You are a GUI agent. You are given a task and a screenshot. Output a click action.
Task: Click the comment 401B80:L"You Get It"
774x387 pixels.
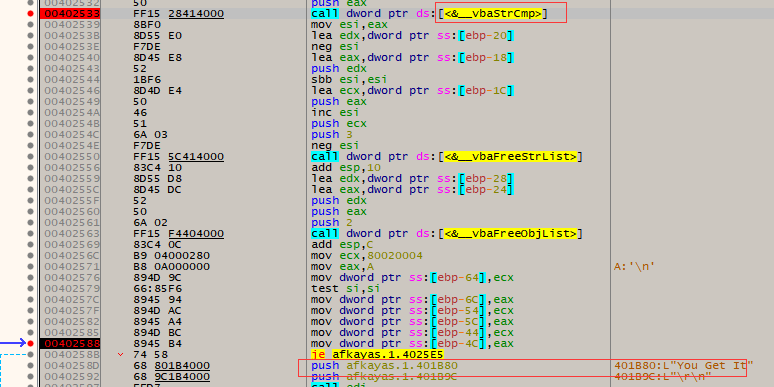684,366
